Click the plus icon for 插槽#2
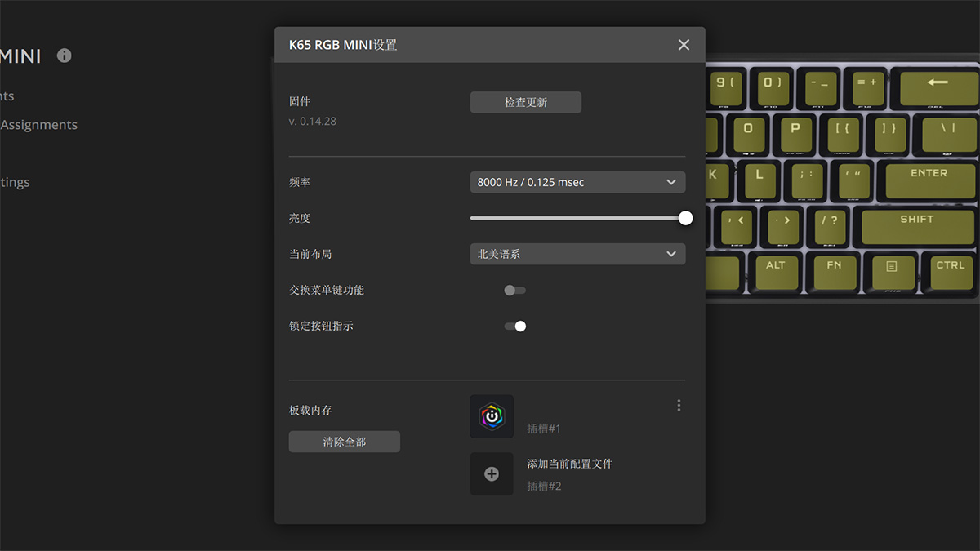The image size is (980, 551). 492,473
